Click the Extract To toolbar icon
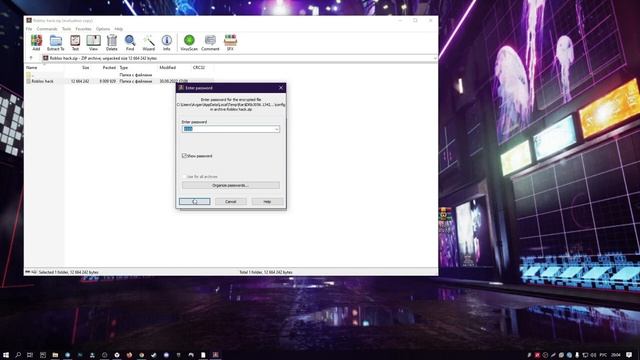Screen dimensions: 640x360 [56, 42]
